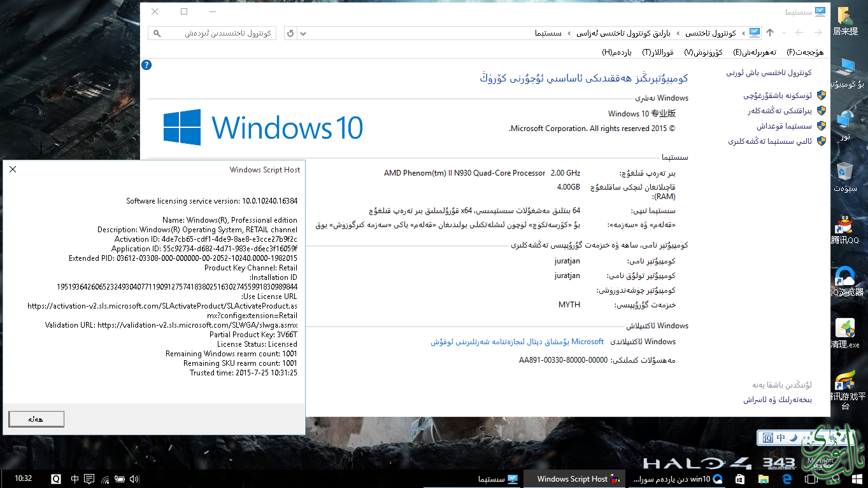Open the 腾讯QQ desktop icon

pyautogui.click(x=845, y=229)
